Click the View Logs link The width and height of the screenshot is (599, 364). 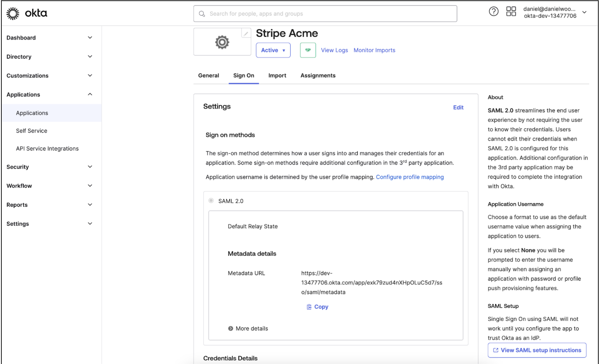[335, 50]
